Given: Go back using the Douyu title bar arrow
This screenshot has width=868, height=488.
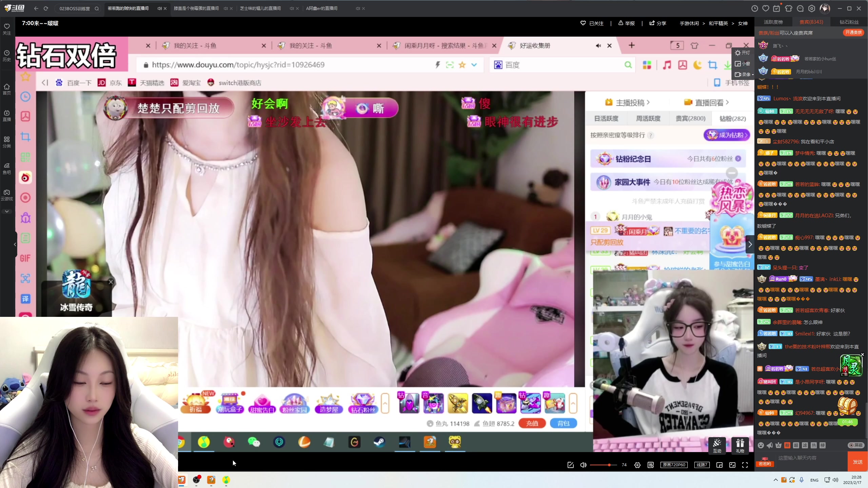Looking at the screenshot, I should [x=36, y=8].
